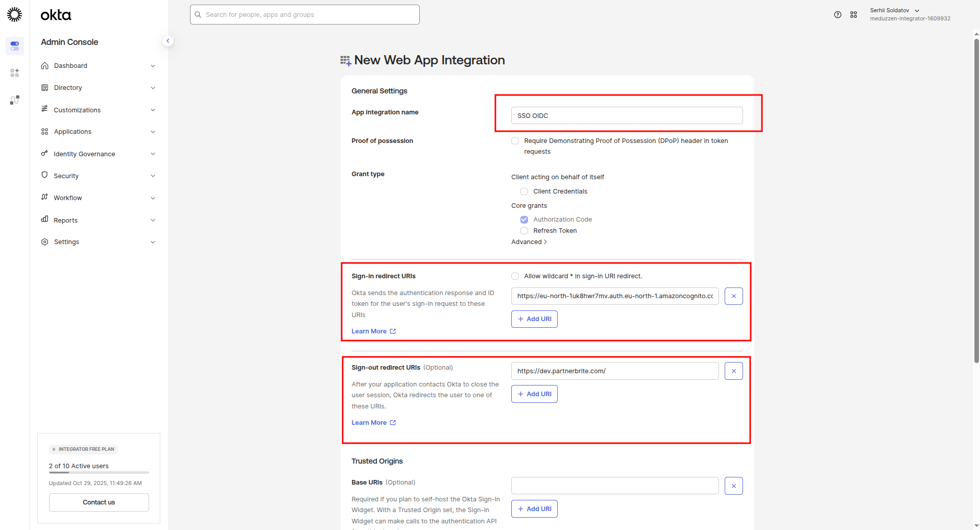This screenshot has height=530, width=980.
Task: Click the New Web App Integration title icon
Action: (x=346, y=61)
